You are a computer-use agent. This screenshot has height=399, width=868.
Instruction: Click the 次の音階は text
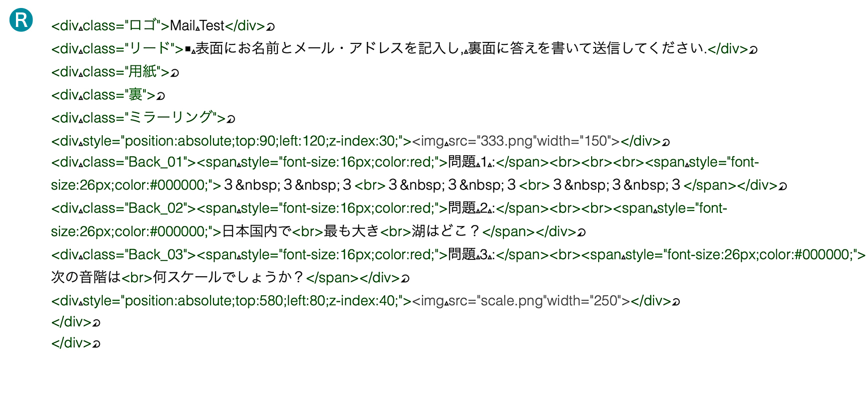[86, 278]
